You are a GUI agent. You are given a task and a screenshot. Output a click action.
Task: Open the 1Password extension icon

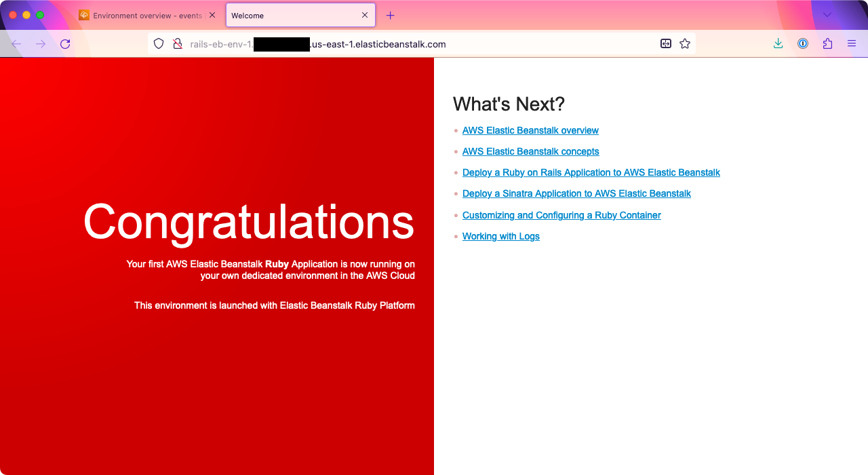click(x=803, y=44)
